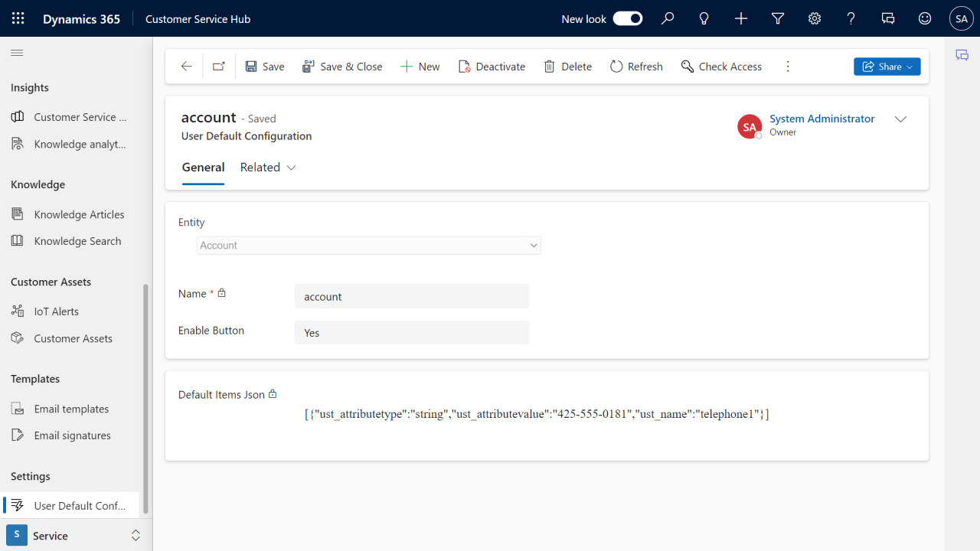Expand the header details chevron
Image resolution: width=980 pixels, height=551 pixels.
[x=901, y=119]
